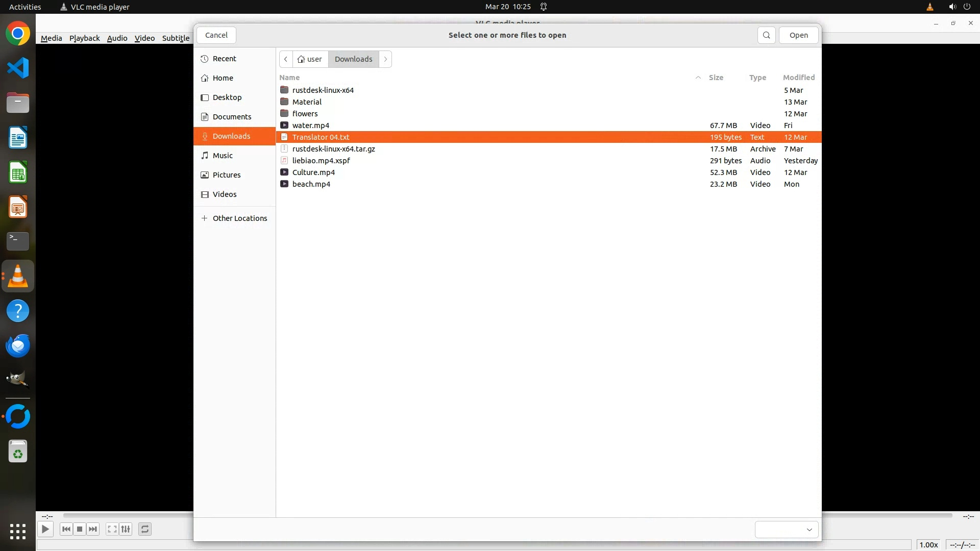Launch Thunderbird from the dock
Viewport: 980px width, 551px height.
tap(18, 346)
